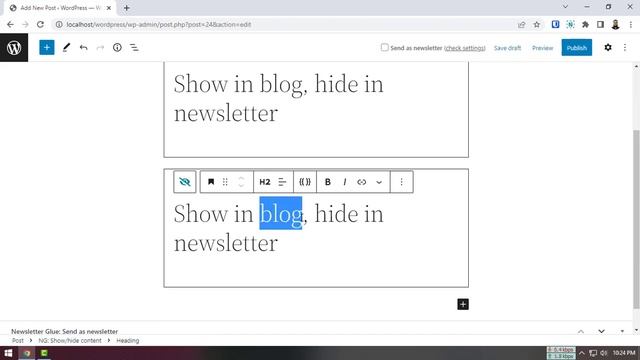
Task: Click the Newsletter Glue: Send as newsletter title
Action: point(64,331)
